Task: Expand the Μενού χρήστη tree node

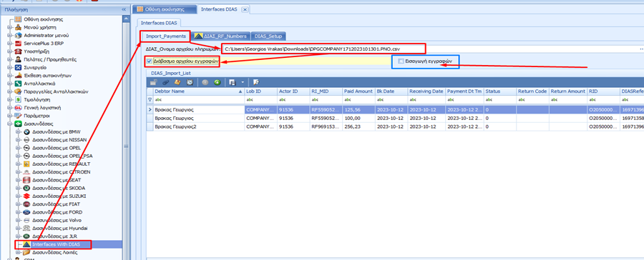Action: pyautogui.click(x=9, y=27)
